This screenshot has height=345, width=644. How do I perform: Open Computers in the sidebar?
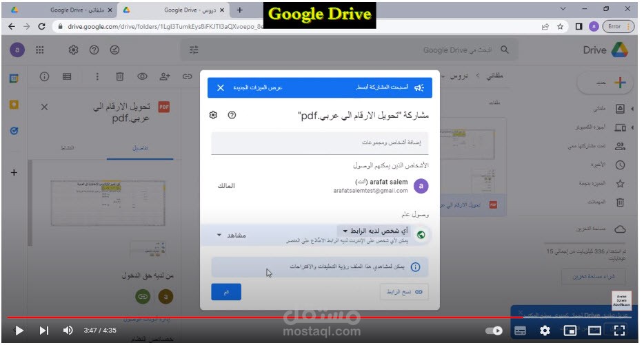coord(600,127)
